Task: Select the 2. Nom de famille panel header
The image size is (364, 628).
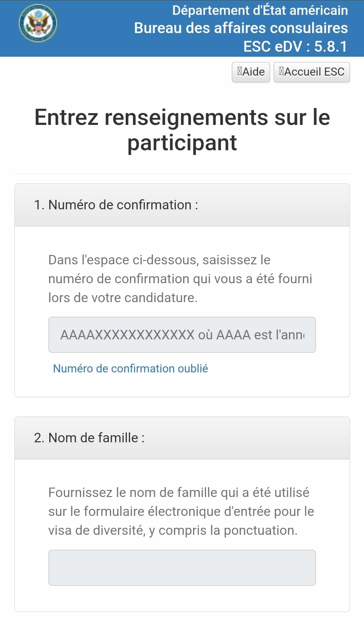Action: click(x=182, y=438)
